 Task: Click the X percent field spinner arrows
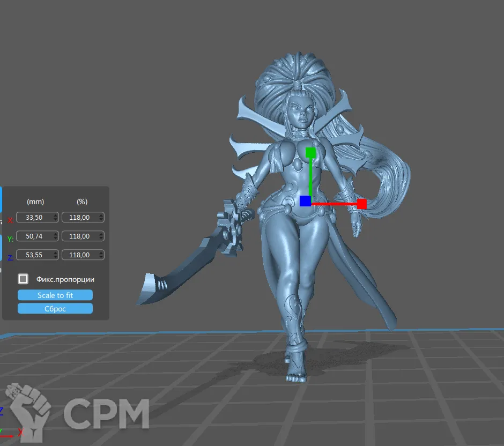101,217
